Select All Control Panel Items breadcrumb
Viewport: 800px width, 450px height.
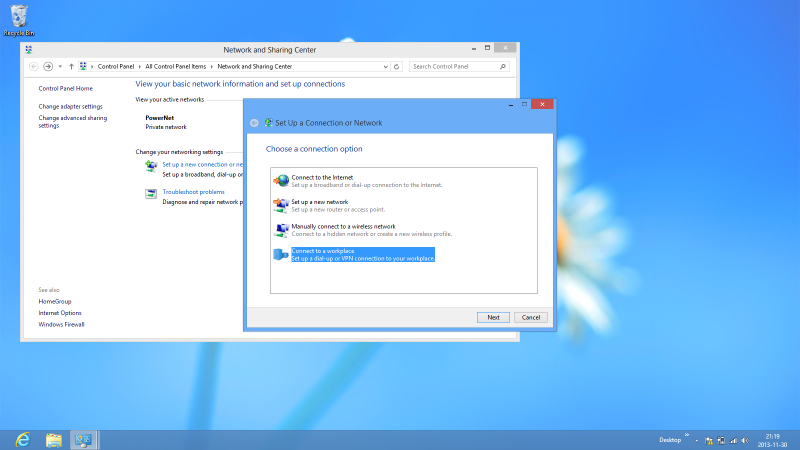(x=182, y=66)
